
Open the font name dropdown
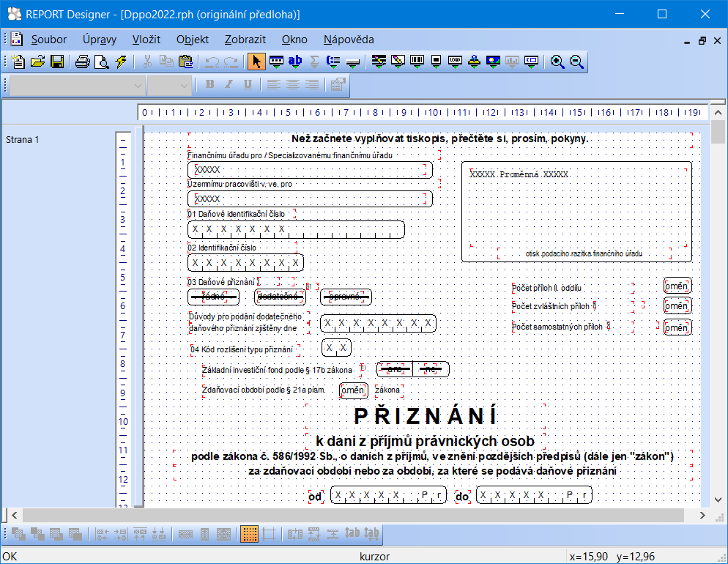pos(138,86)
